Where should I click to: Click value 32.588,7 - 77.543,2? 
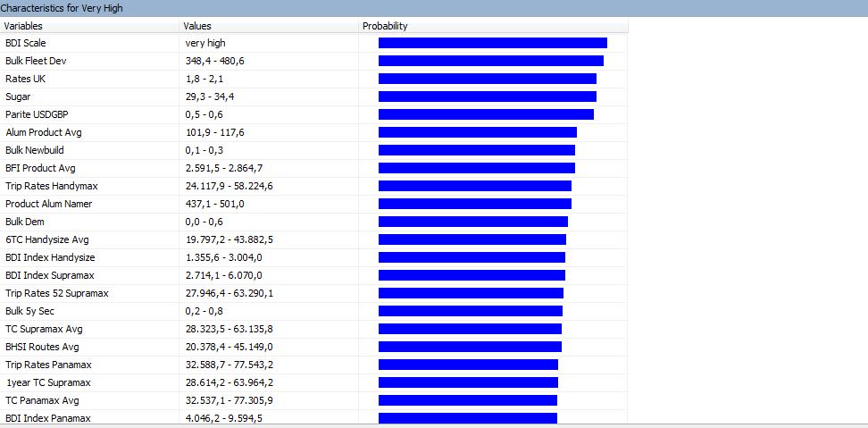229,365
